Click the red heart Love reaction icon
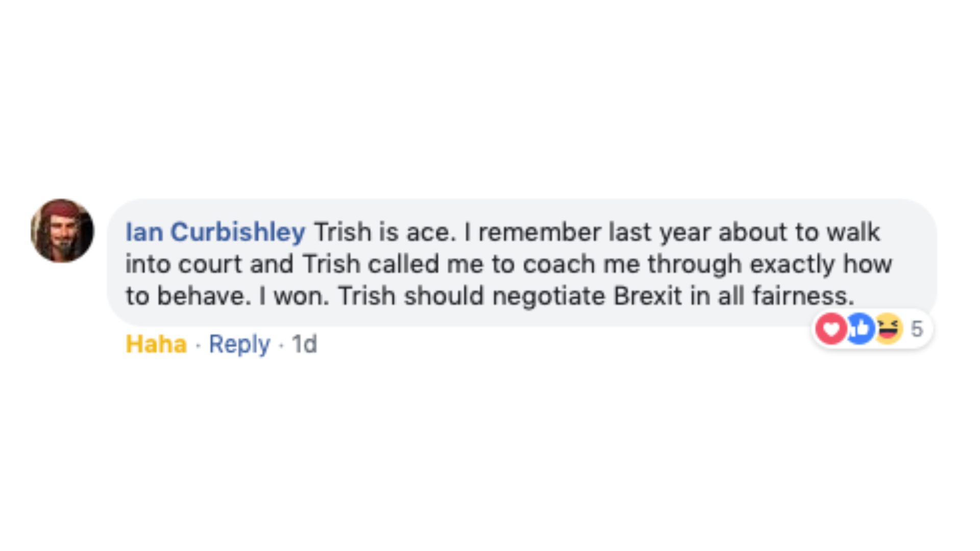This screenshot has height=551, width=980. pyautogui.click(x=831, y=329)
